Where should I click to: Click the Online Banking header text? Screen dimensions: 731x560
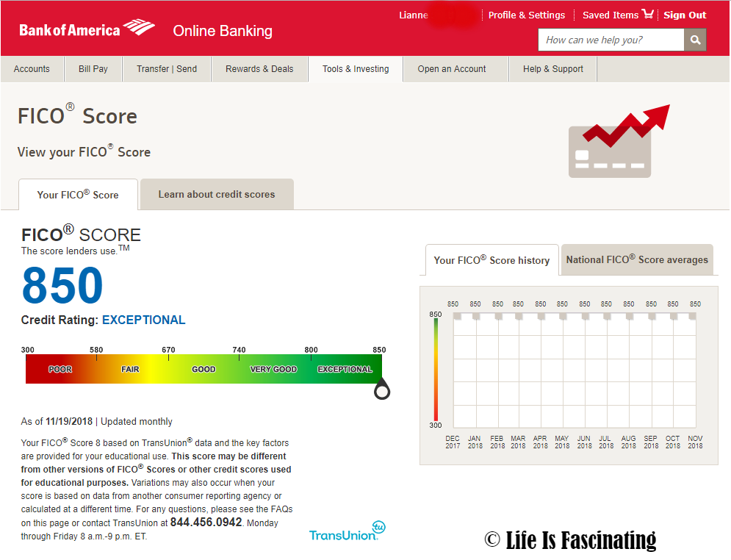click(x=223, y=31)
